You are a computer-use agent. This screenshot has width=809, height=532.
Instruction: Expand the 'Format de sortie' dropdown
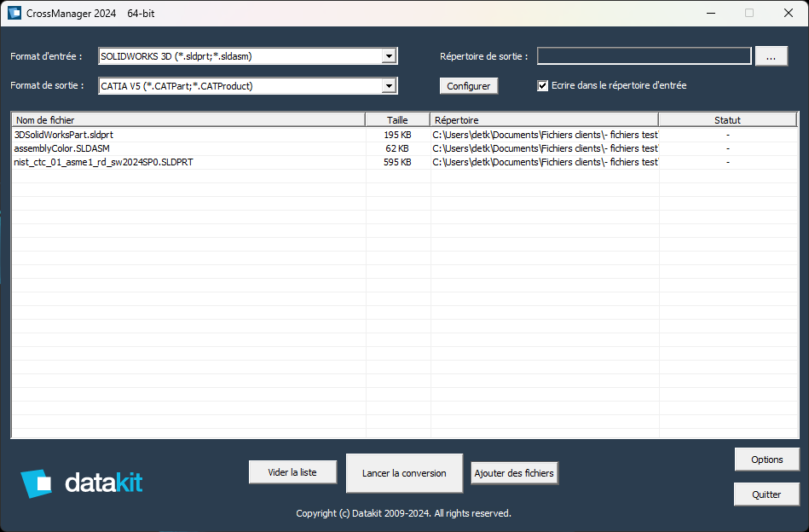pyautogui.click(x=389, y=85)
